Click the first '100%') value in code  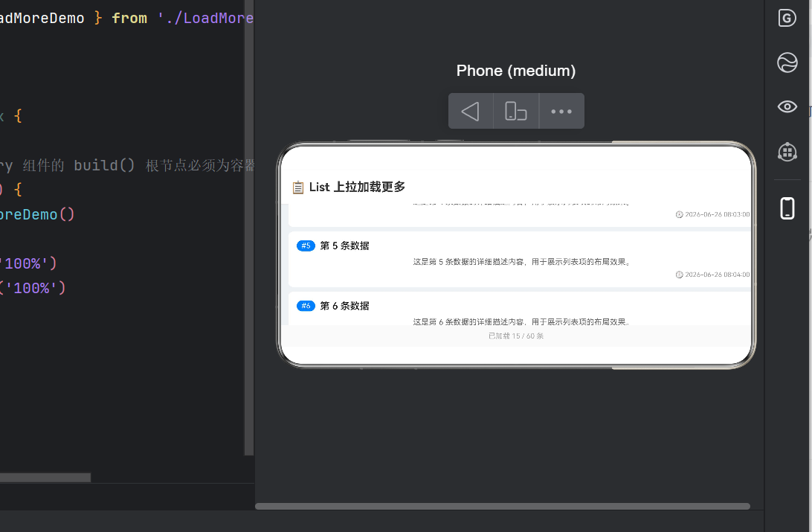[28, 263]
